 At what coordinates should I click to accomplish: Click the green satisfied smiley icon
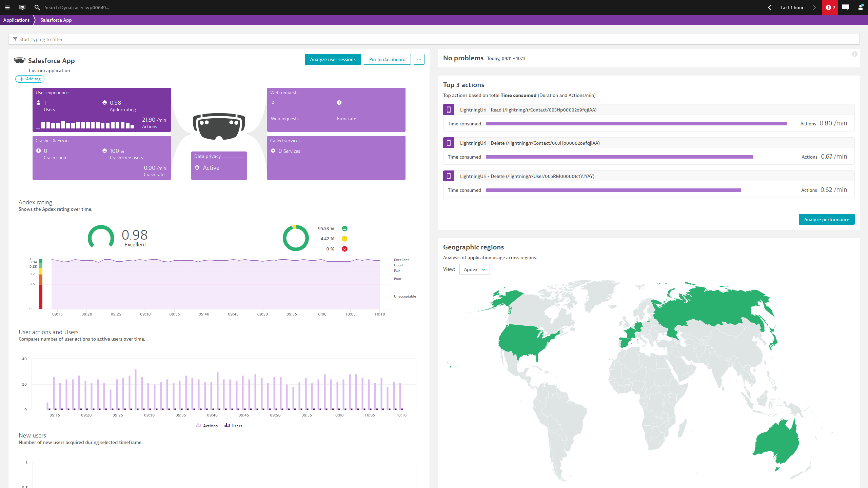point(344,229)
